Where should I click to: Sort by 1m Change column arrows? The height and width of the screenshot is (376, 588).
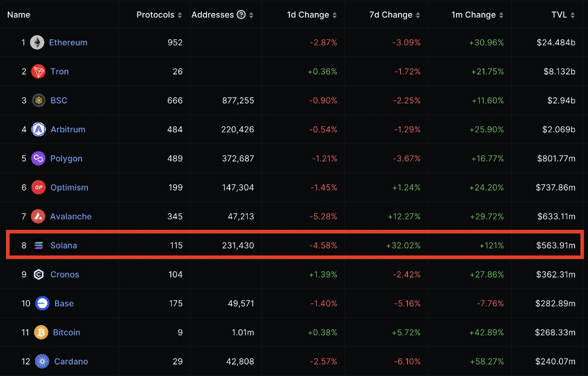pos(501,15)
